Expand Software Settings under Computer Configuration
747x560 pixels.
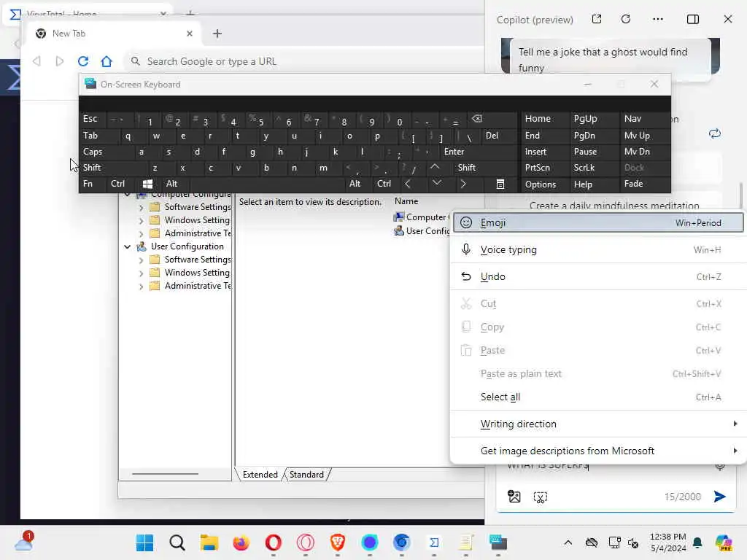141,208
